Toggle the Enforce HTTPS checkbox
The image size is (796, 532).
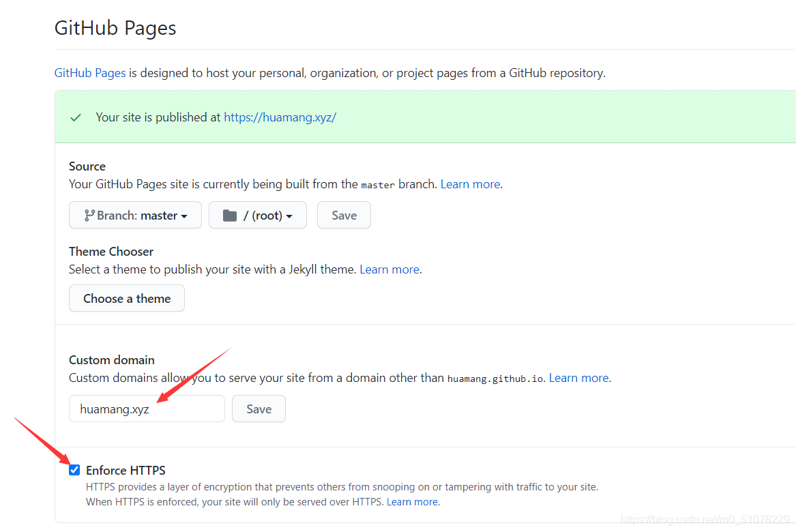74,470
